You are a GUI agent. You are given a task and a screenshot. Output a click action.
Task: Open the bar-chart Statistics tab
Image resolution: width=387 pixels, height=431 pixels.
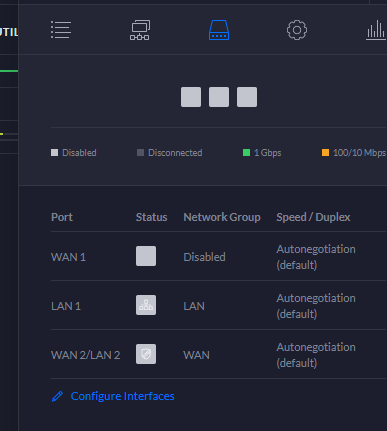[376, 30]
